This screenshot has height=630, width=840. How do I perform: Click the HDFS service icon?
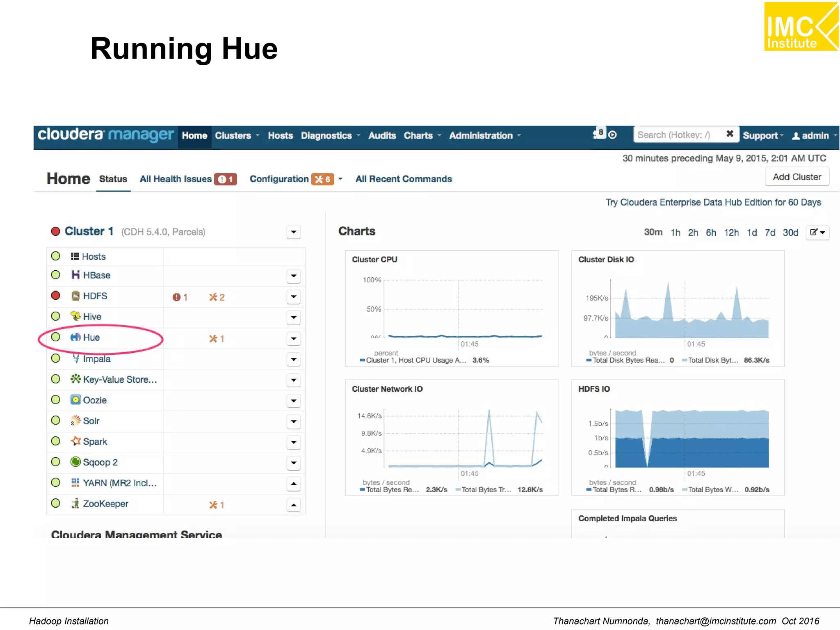(75, 296)
